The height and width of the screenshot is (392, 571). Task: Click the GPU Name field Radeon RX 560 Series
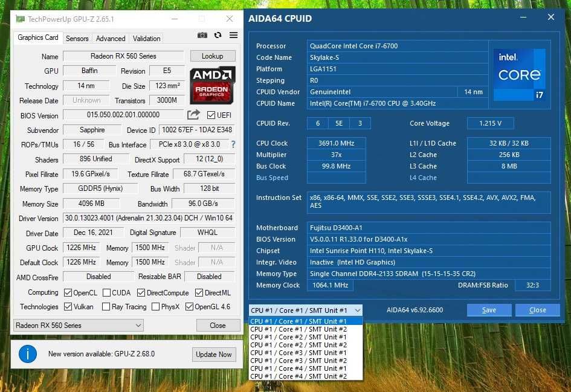123,56
